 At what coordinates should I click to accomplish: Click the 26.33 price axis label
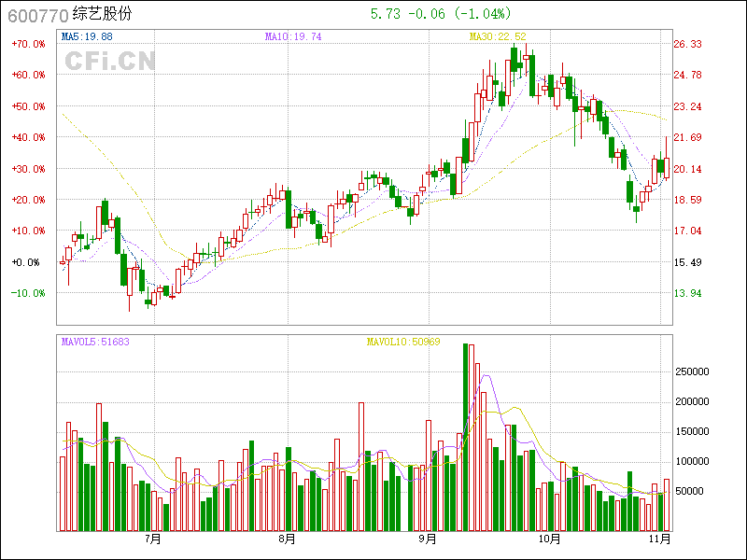point(688,44)
